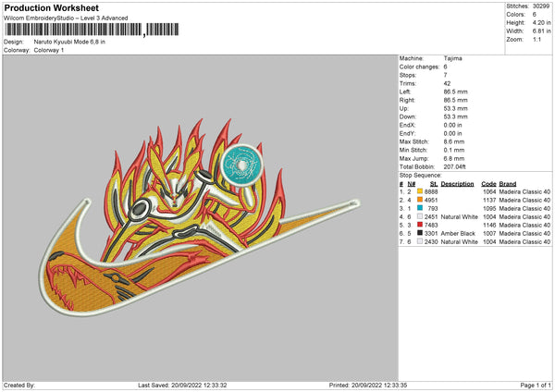The image size is (555, 392).
Task: Click the 'Page 1 of 1' indicator
Action: click(x=536, y=386)
